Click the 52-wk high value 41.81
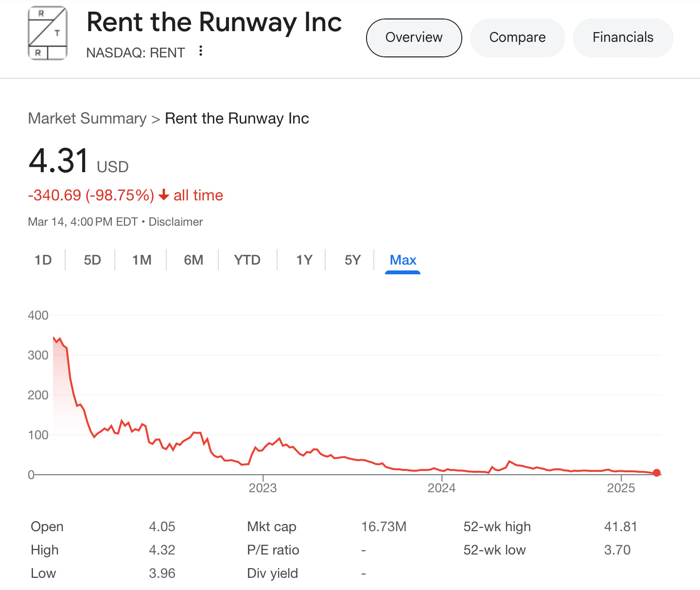This screenshot has height=590, width=700. 621,527
